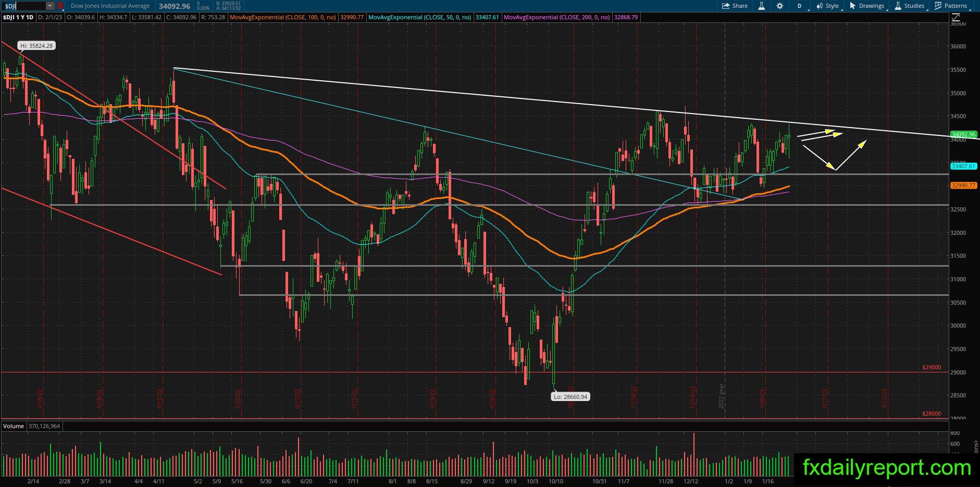
Task: Click the 36000 price axis label
Action: coord(958,46)
